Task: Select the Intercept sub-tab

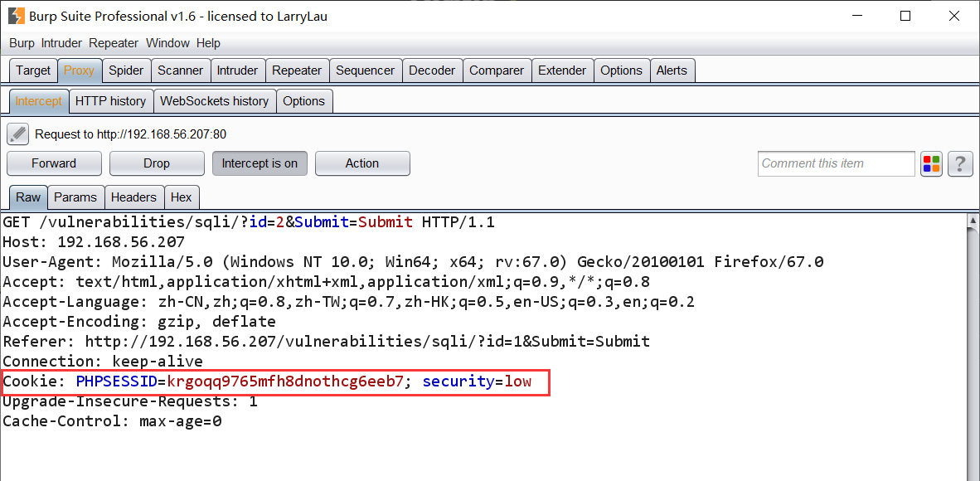Action: [39, 101]
